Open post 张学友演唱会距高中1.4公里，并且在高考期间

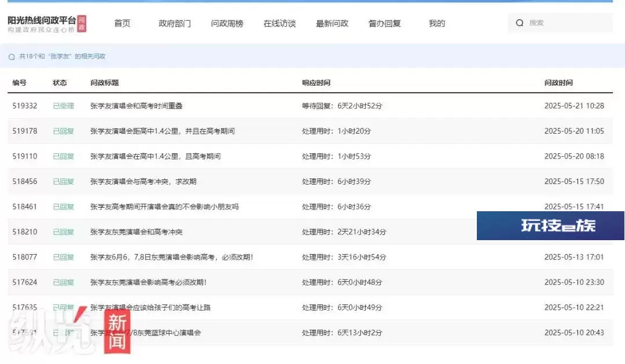click(x=162, y=131)
